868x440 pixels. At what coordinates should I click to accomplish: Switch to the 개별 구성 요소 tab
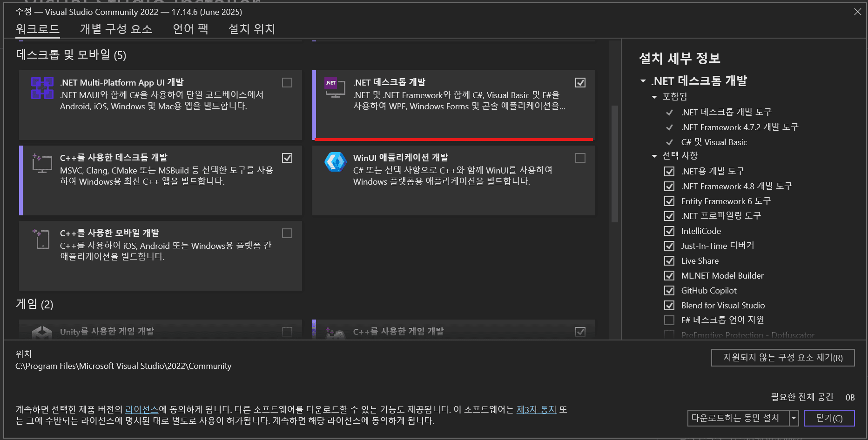pos(116,29)
